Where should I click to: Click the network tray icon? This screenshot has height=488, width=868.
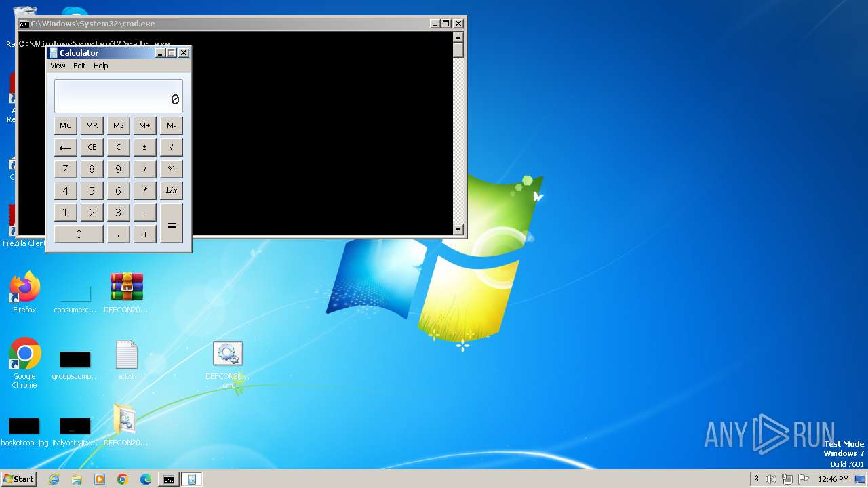click(x=787, y=479)
